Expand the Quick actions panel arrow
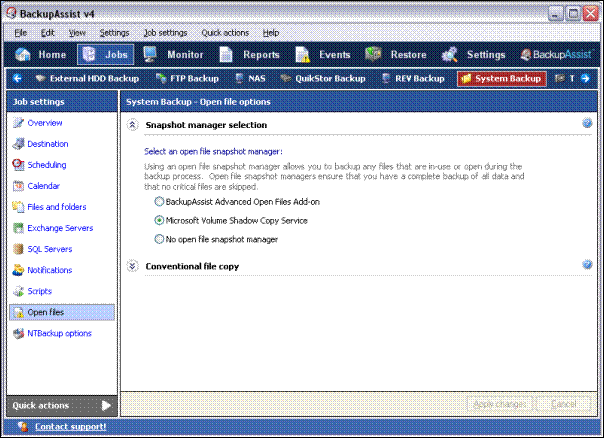604x438 pixels. click(x=106, y=405)
